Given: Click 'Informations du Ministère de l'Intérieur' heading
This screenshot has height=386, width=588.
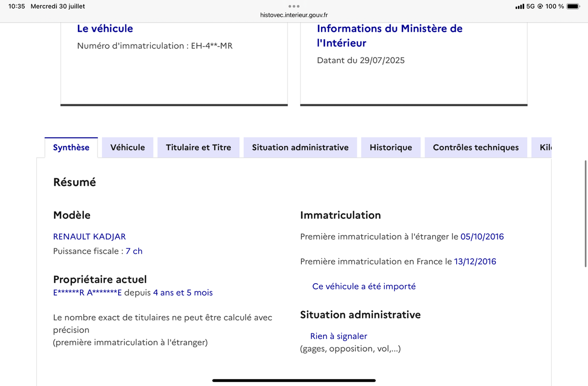Looking at the screenshot, I should [x=390, y=36].
